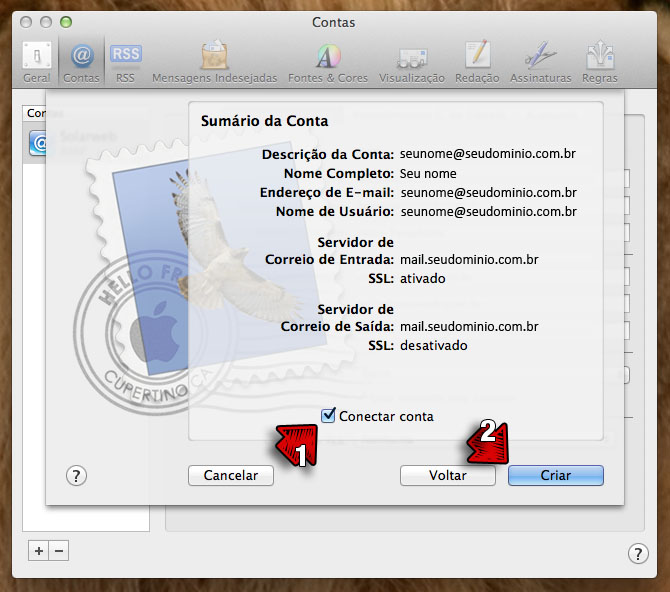Click the SSL 'ativado' value
Image resolution: width=670 pixels, height=592 pixels.
pyautogui.click(x=422, y=279)
